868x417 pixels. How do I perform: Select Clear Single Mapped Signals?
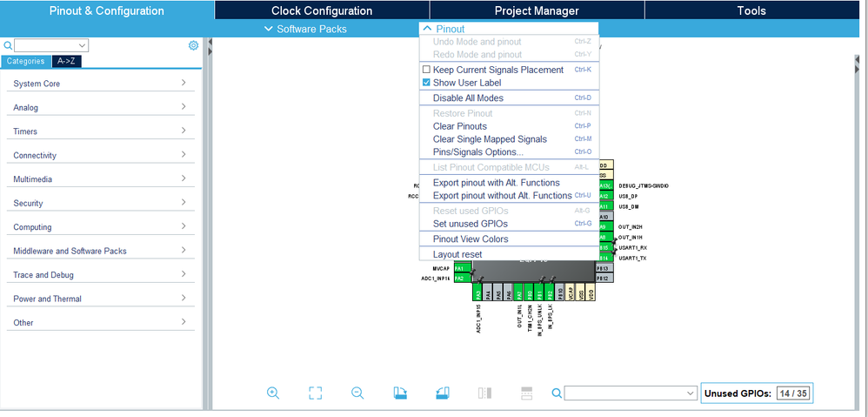pyautogui.click(x=509, y=139)
